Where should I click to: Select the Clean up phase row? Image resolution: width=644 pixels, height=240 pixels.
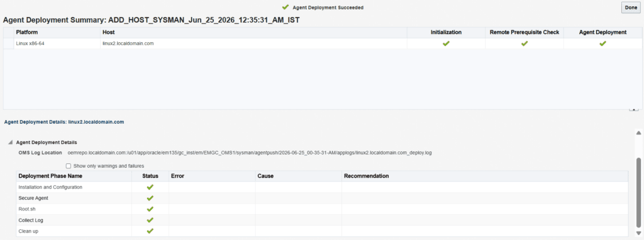[x=322, y=231]
